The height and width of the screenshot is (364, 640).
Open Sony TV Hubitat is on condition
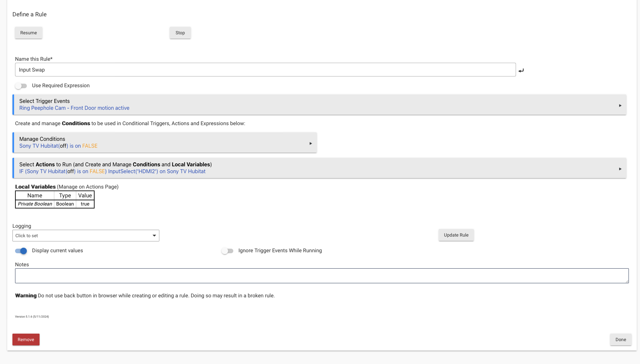(58, 146)
